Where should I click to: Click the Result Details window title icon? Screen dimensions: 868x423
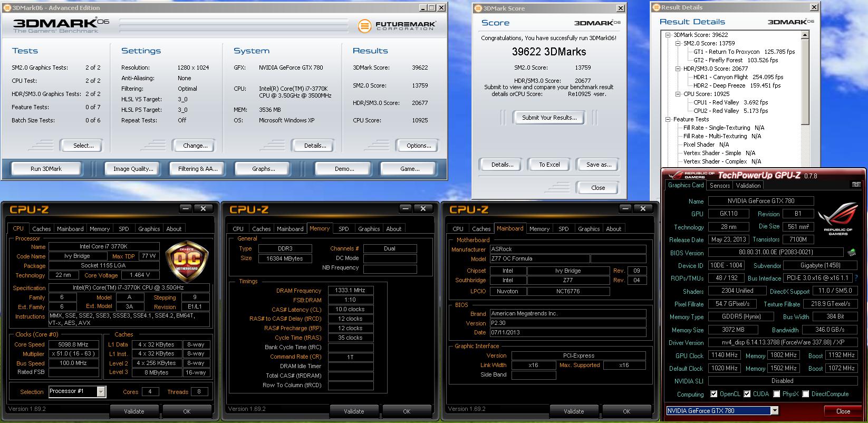pos(657,7)
